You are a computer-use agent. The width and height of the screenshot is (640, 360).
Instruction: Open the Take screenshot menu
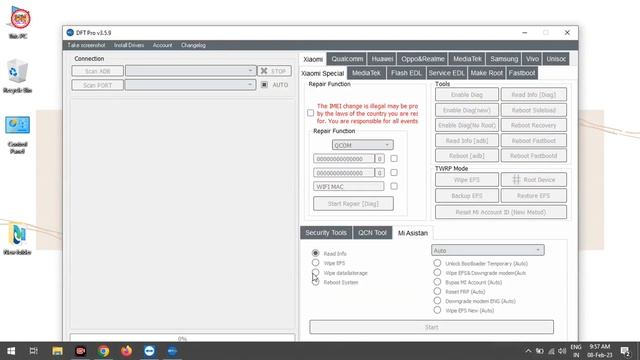click(86, 45)
